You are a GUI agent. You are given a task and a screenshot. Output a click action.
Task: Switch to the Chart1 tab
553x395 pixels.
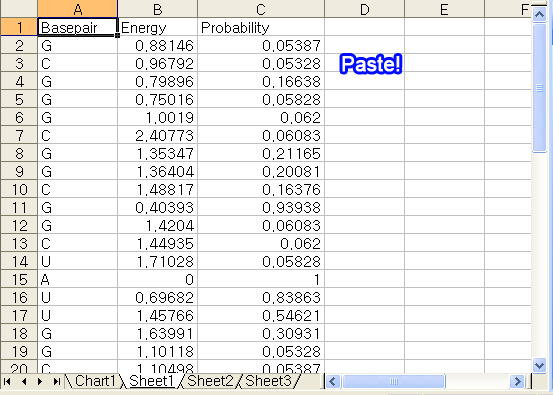pos(95,381)
